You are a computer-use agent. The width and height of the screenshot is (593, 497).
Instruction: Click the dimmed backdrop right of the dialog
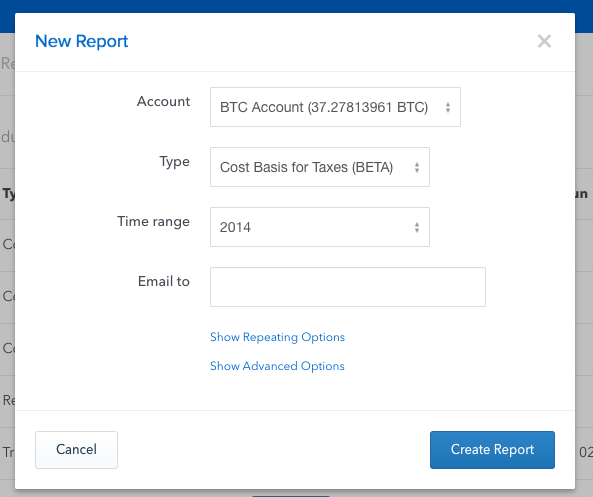pos(584,265)
